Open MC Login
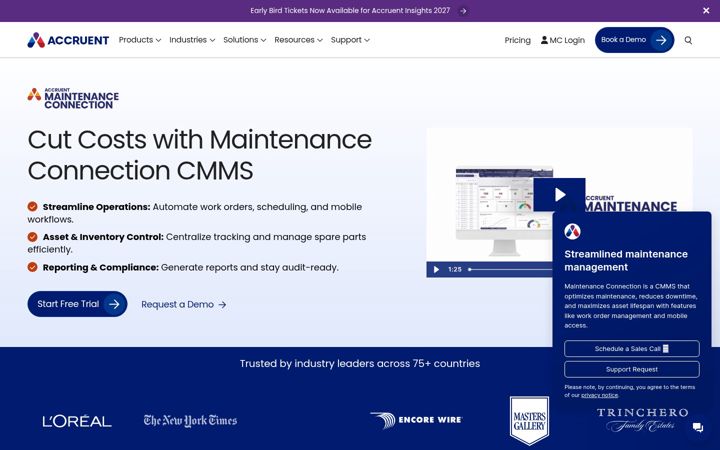The height and width of the screenshot is (450, 720). pyautogui.click(x=562, y=40)
